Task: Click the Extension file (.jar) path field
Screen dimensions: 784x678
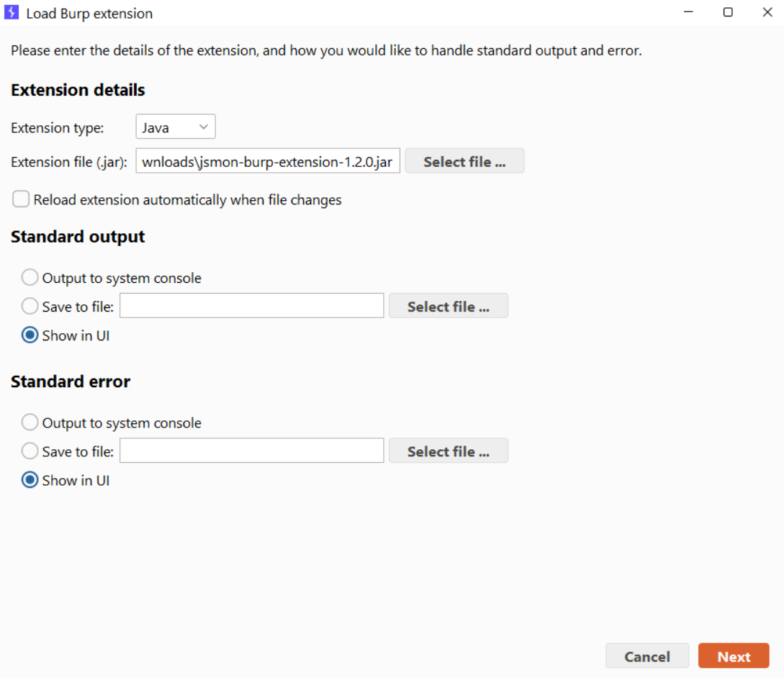Action: (267, 162)
